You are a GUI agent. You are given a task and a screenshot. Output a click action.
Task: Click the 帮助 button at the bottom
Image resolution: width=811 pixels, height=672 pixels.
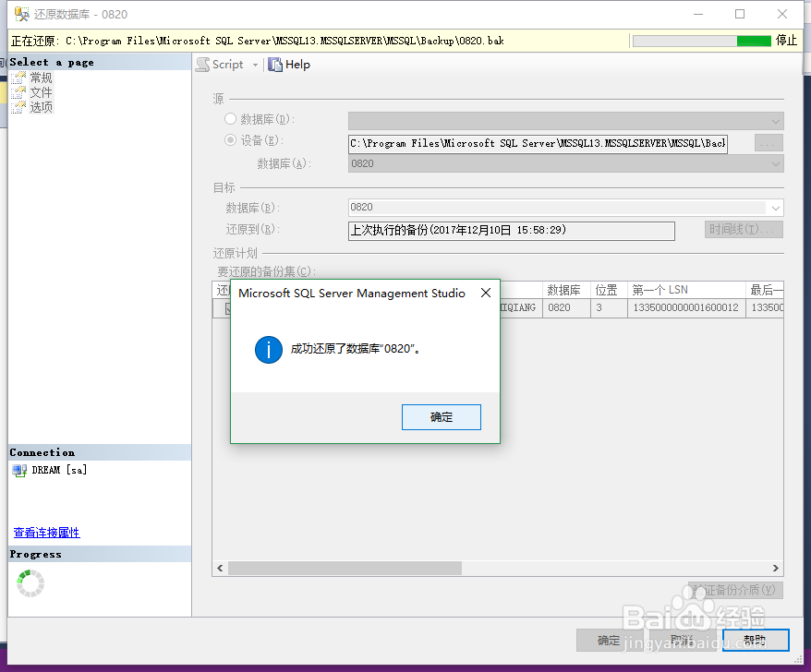click(756, 641)
